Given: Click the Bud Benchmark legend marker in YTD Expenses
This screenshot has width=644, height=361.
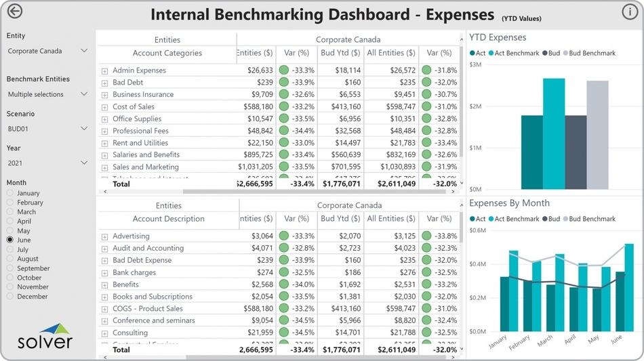Looking at the screenshot, I should pyautogui.click(x=565, y=54).
